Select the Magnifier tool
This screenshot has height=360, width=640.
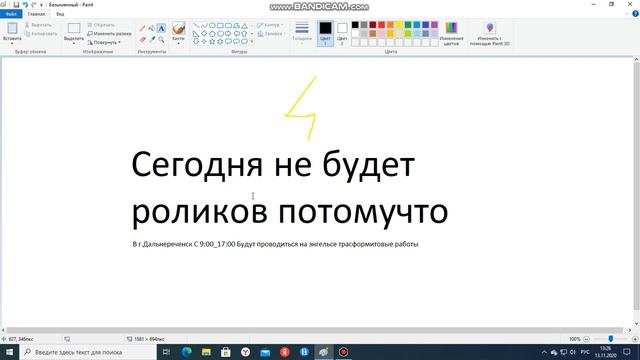point(162,40)
